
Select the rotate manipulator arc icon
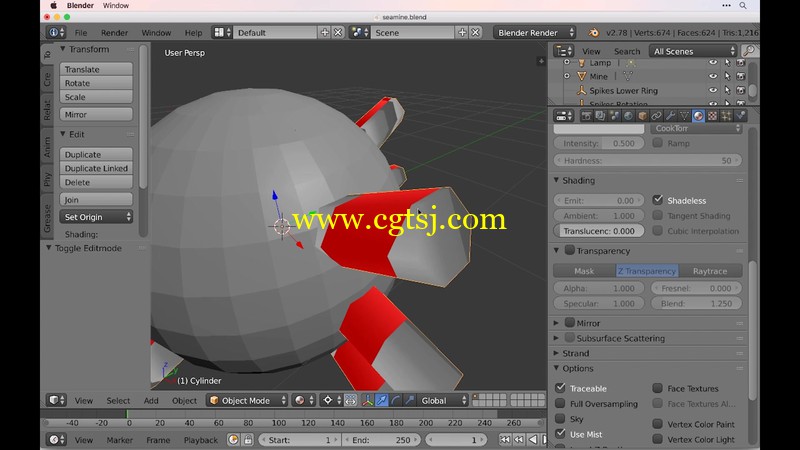[x=395, y=401]
